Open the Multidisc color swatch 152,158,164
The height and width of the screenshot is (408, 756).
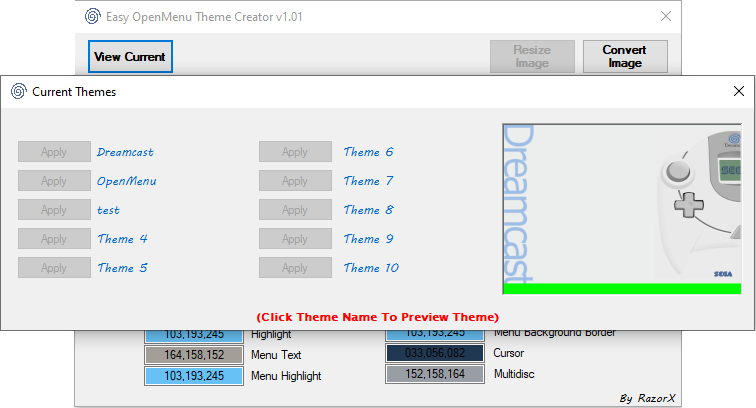(x=435, y=374)
